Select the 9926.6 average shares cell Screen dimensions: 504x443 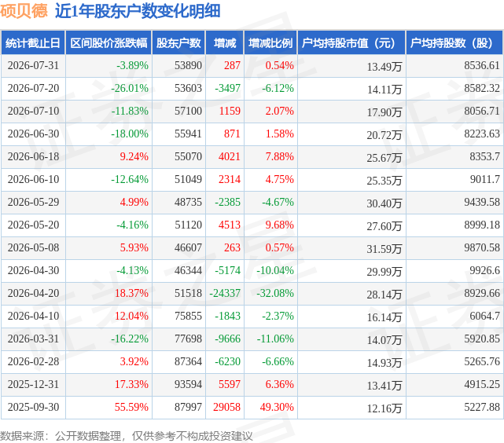click(x=484, y=270)
